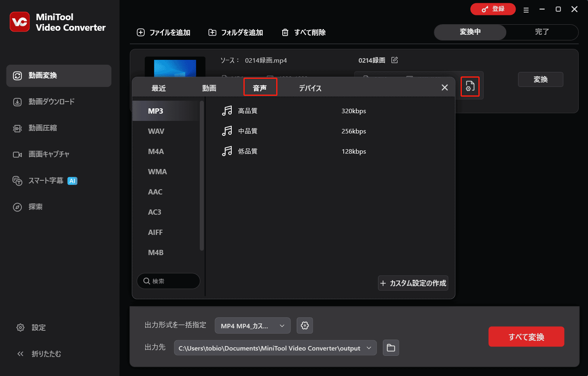Switch to the 完了 tab

542,32
